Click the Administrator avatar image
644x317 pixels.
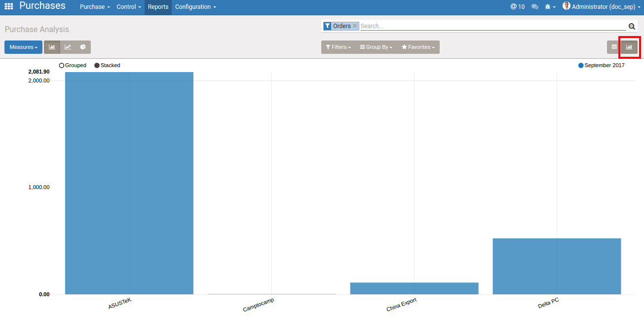click(x=567, y=6)
